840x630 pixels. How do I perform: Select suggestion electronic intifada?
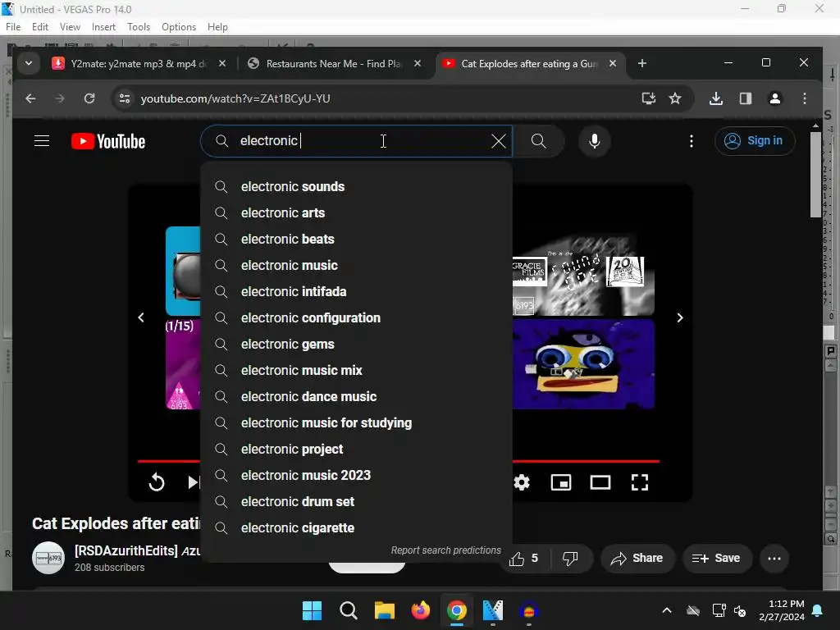[356, 291]
